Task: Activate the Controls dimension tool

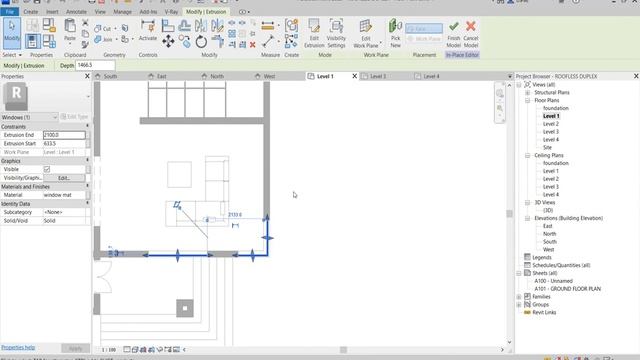Action: pyautogui.click(x=148, y=31)
